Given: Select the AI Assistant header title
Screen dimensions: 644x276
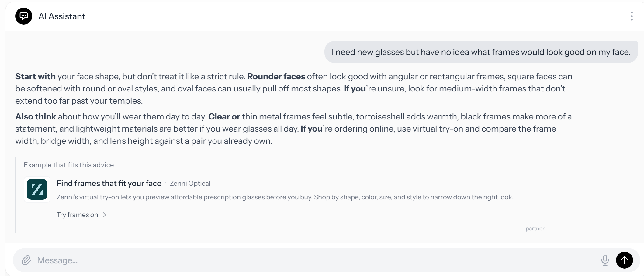Looking at the screenshot, I should point(62,16).
